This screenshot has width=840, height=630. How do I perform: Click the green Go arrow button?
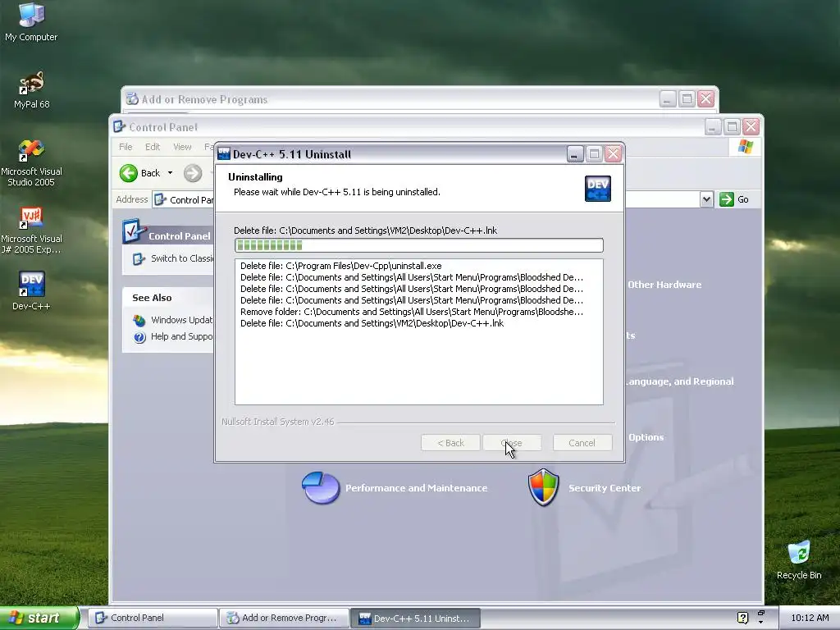click(727, 199)
